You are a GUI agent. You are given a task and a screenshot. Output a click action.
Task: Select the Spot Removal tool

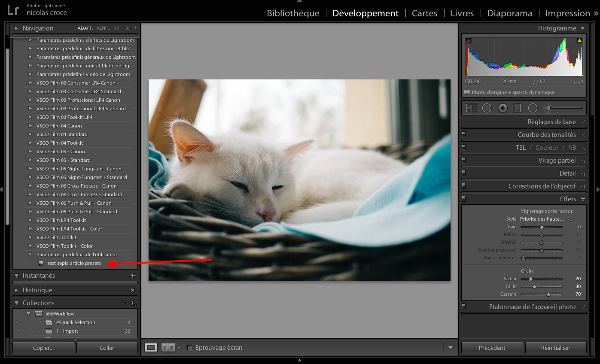487,108
